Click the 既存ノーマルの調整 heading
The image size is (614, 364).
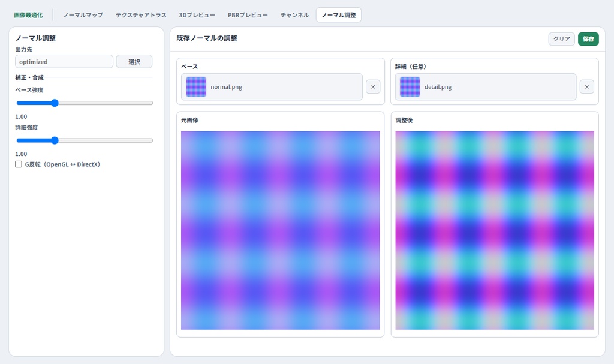(207, 38)
